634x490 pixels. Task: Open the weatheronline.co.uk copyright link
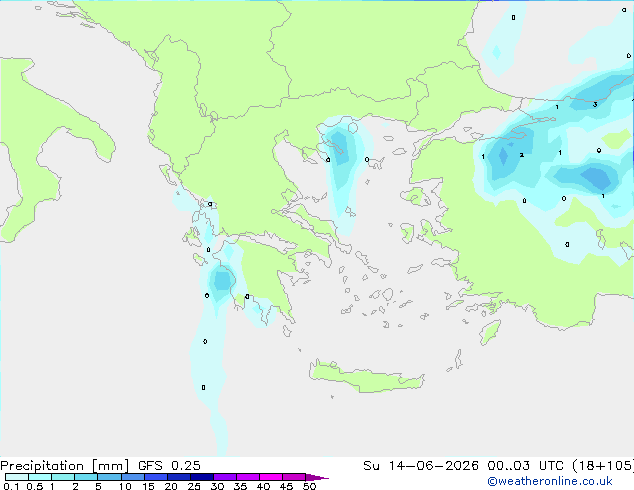(x=550, y=481)
